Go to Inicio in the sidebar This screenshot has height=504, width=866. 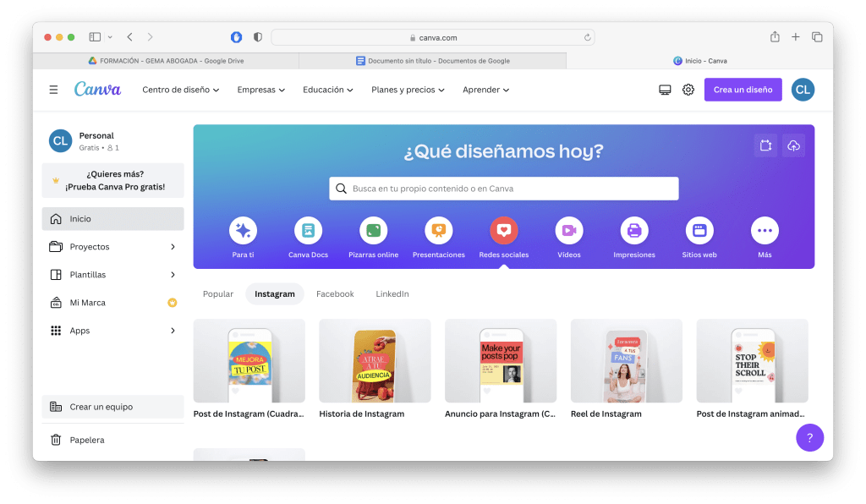[112, 219]
